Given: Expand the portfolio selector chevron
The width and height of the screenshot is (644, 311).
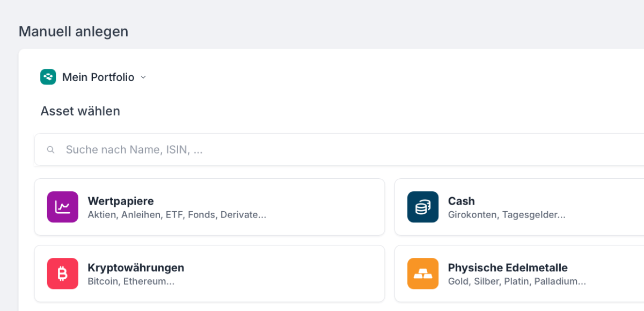Looking at the screenshot, I should [x=143, y=77].
